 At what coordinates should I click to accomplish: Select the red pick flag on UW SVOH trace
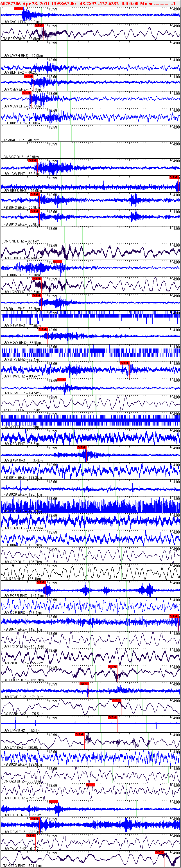pyautogui.click(x=18, y=9)
